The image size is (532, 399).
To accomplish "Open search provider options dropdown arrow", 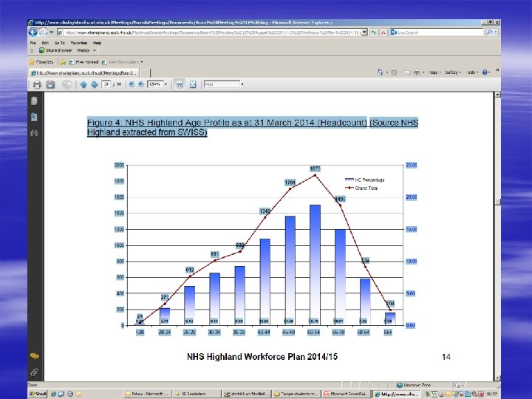I will [496, 33].
